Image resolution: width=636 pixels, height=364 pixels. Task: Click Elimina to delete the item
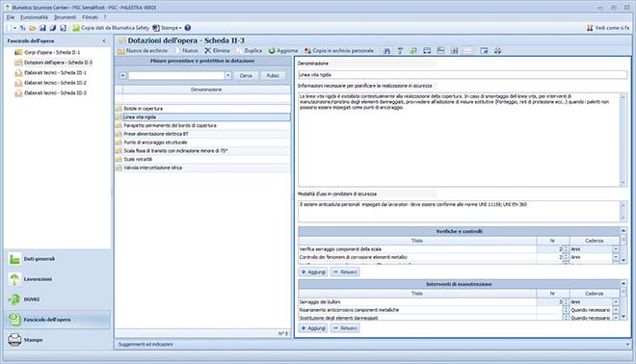pyautogui.click(x=217, y=51)
